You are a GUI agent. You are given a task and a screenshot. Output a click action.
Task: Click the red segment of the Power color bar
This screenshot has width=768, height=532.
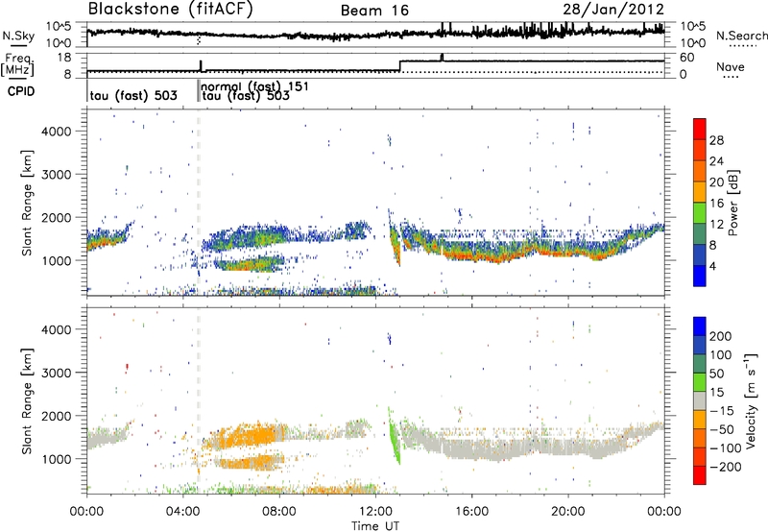pyautogui.click(x=700, y=130)
